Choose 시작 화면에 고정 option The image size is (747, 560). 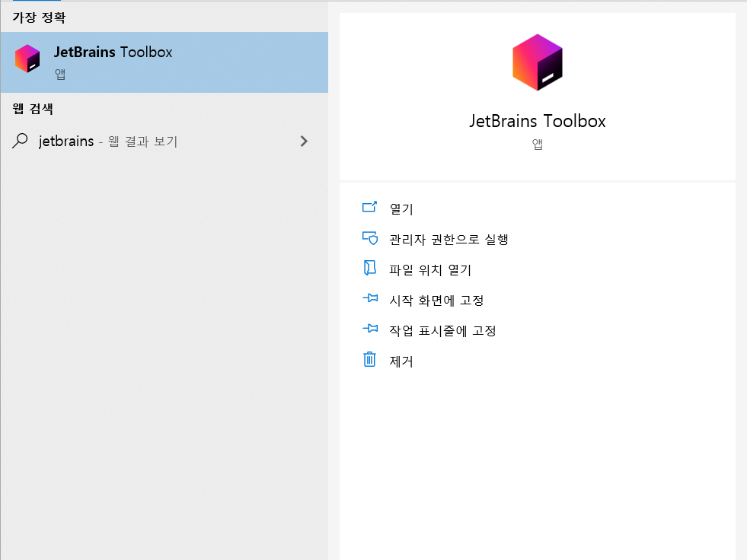click(x=436, y=301)
